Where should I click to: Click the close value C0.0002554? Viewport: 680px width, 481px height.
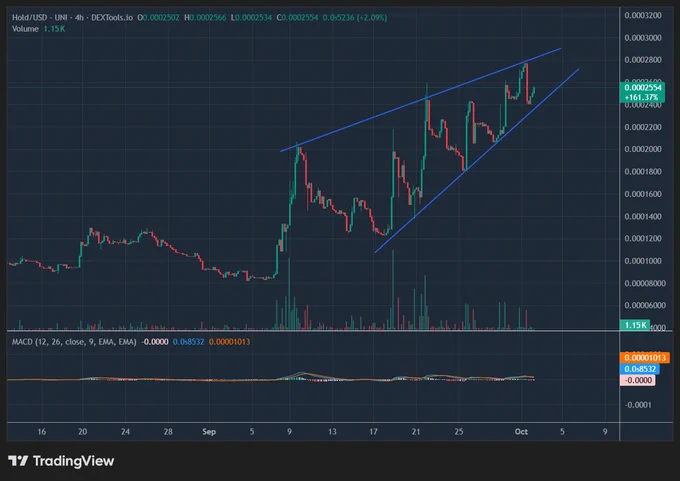[298, 18]
